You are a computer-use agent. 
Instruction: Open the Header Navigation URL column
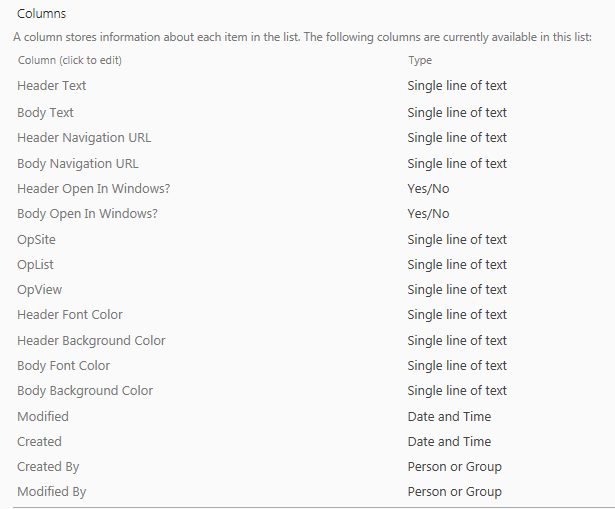tap(84, 138)
